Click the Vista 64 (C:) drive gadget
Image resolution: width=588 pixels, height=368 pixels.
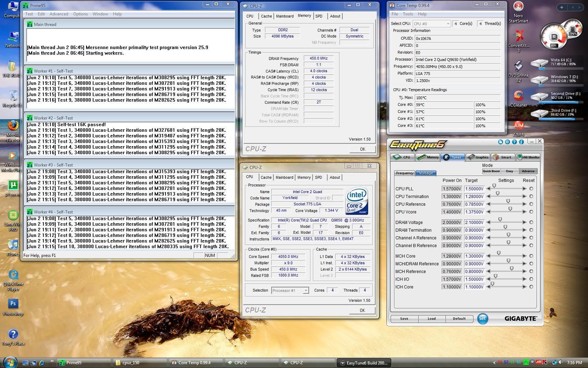coord(556,63)
